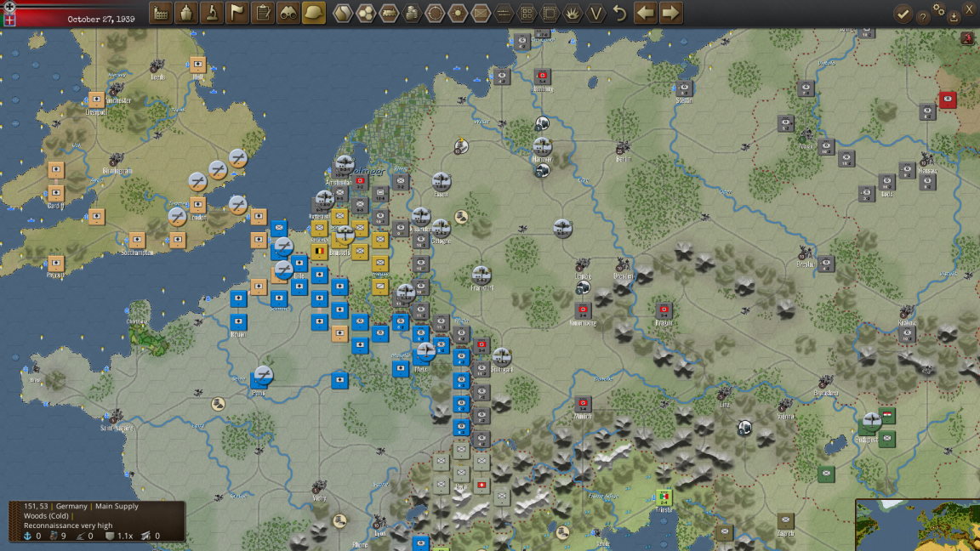Select the aircraft unit at Paris
Viewport: 980px width, 551px height.
pyautogui.click(x=264, y=374)
